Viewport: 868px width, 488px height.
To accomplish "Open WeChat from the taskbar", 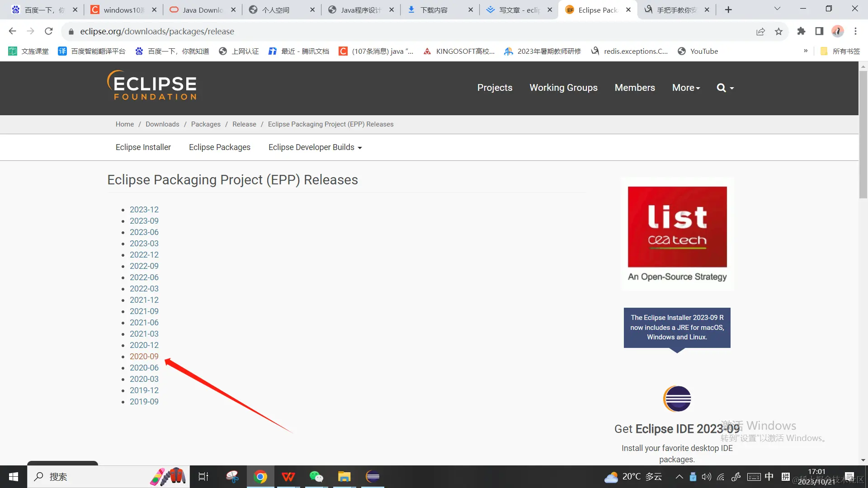I will [316, 477].
